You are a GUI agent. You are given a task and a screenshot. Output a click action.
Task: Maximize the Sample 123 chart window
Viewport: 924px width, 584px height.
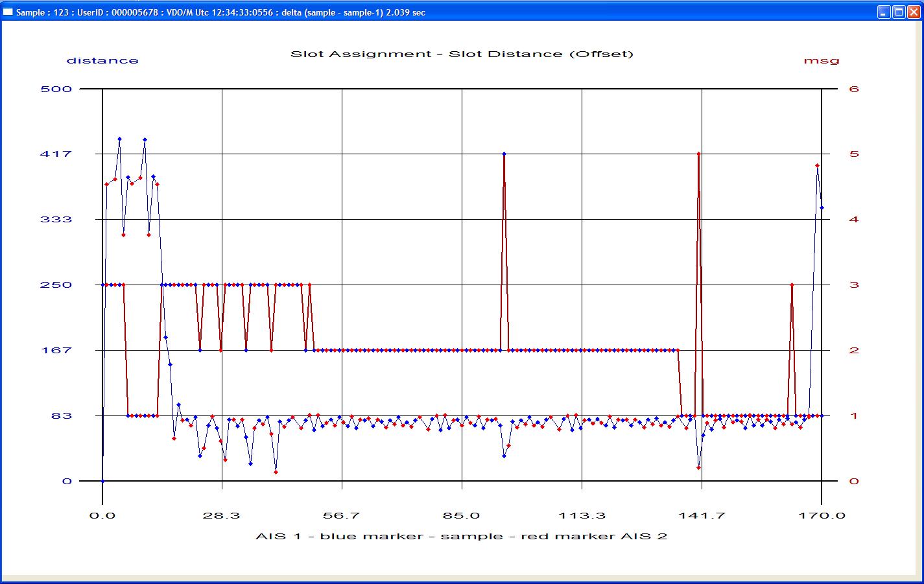[x=898, y=12]
